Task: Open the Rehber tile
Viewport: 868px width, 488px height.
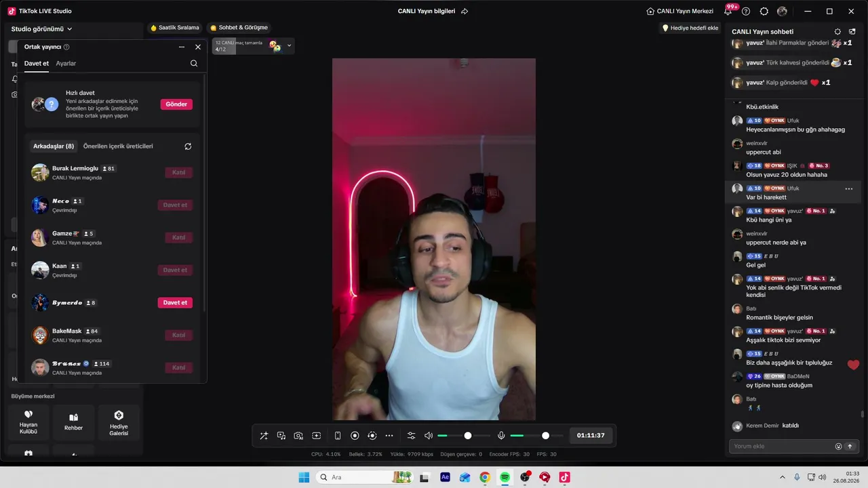Action: point(73,422)
